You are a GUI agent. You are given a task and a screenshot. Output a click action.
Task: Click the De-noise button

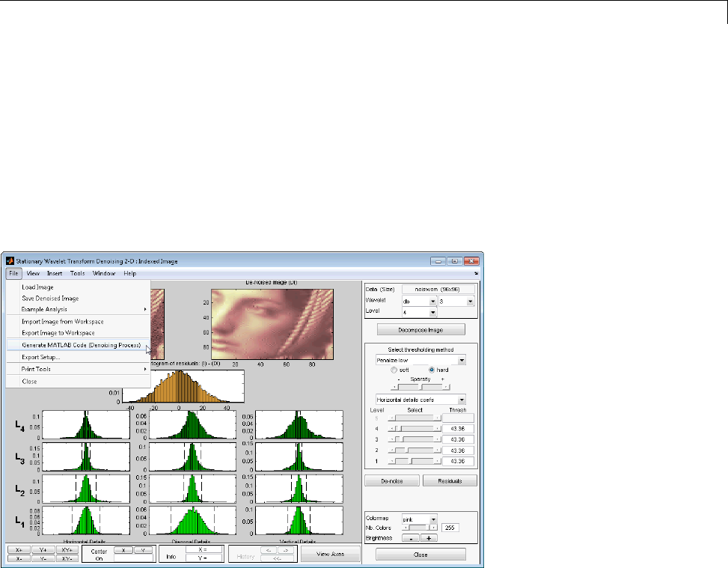(392, 481)
